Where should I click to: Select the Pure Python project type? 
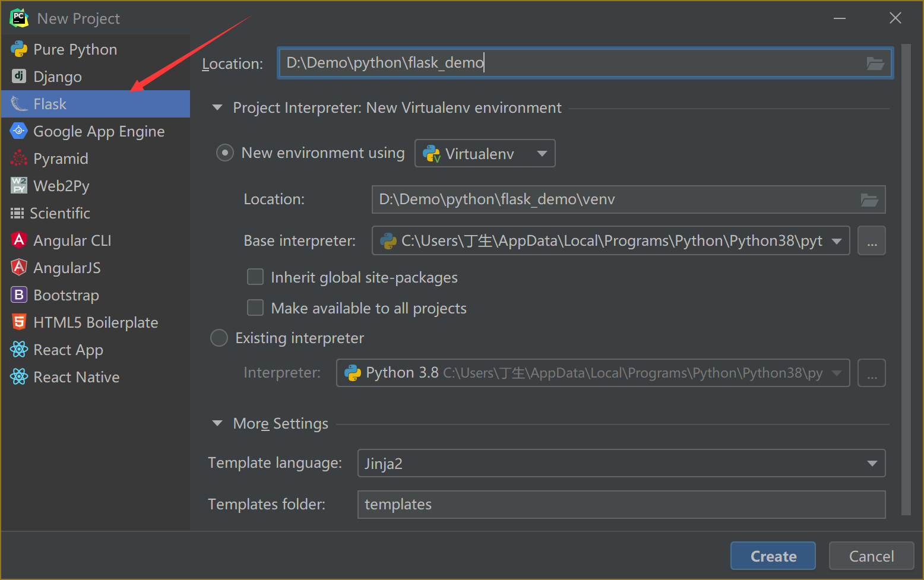(96, 49)
